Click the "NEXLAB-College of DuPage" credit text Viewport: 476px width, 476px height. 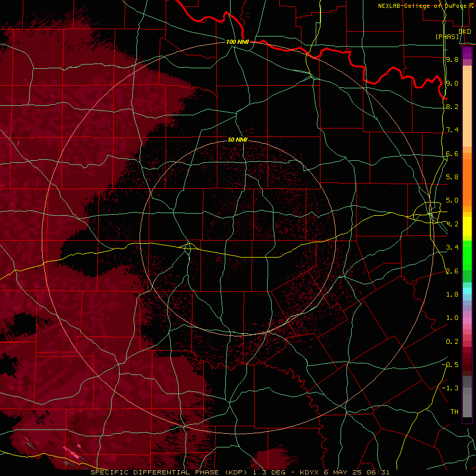click(x=424, y=6)
